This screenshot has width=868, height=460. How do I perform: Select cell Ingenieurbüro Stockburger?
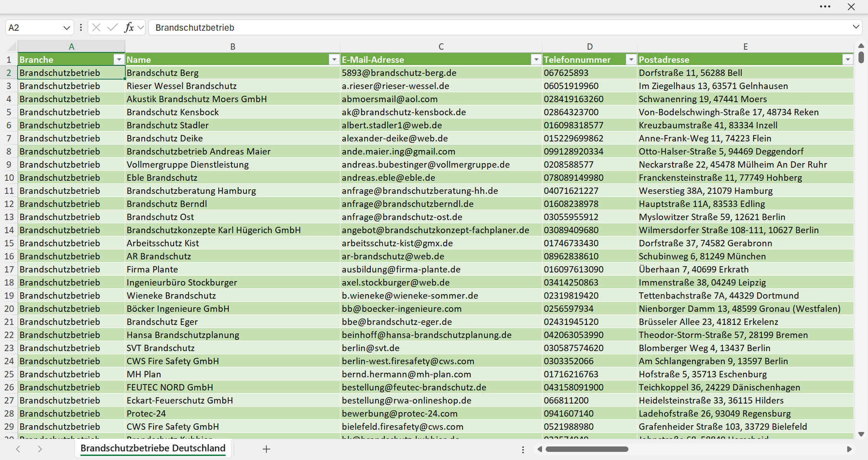(x=232, y=282)
